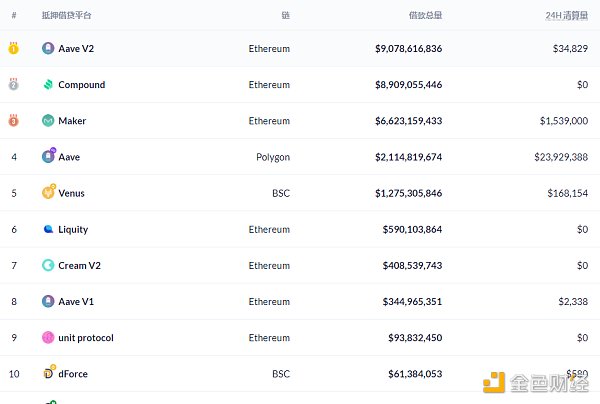The height and width of the screenshot is (404, 600).
Task: Click the BSC chain label for Venus
Action: click(x=280, y=193)
